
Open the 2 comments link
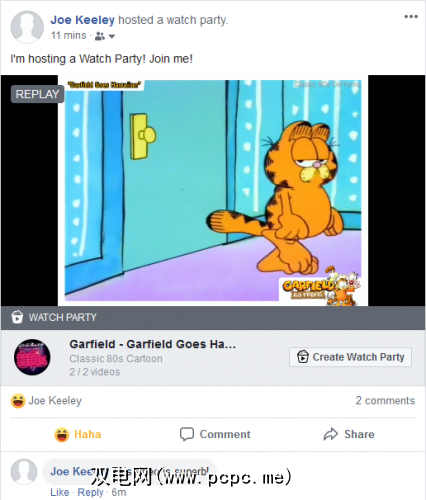pos(385,400)
